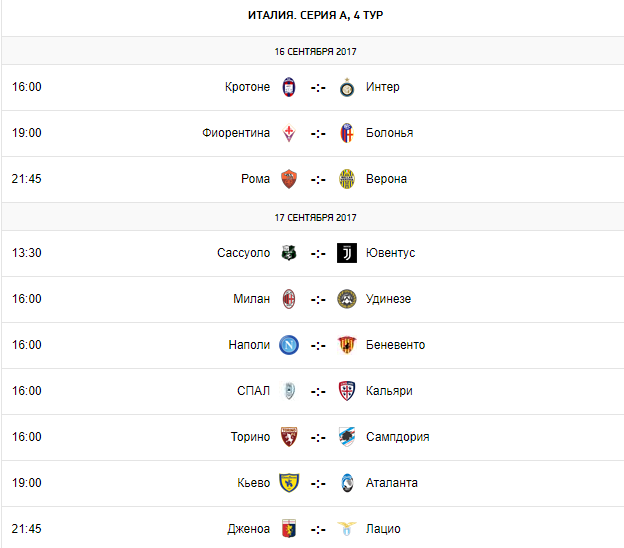Click the score placeholder for Рома–Верона
This screenshot has width=624, height=548.
318,179
